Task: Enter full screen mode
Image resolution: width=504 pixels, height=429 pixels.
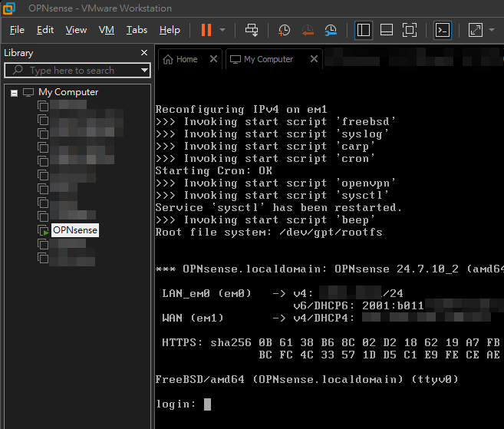Action: click(x=410, y=30)
